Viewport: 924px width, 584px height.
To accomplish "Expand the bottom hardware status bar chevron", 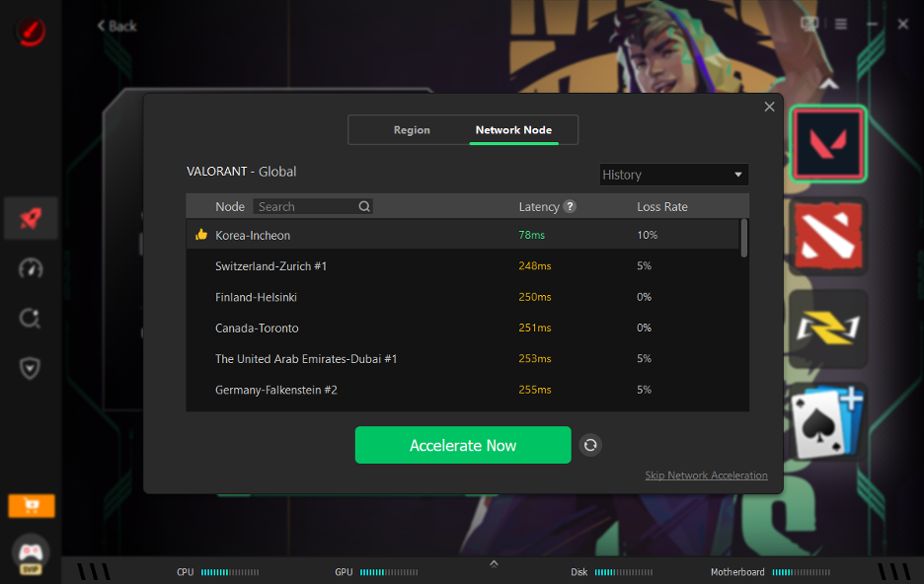I will pyautogui.click(x=494, y=564).
